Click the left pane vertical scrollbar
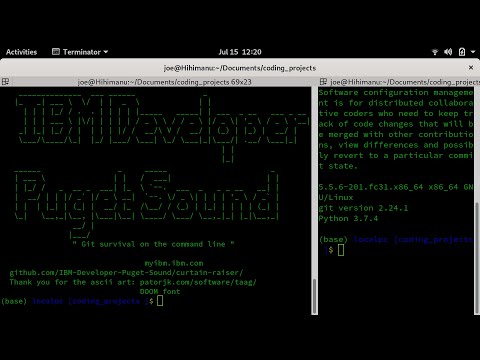Image resolution: width=480 pixels, height=360 pixels. pos(314,201)
